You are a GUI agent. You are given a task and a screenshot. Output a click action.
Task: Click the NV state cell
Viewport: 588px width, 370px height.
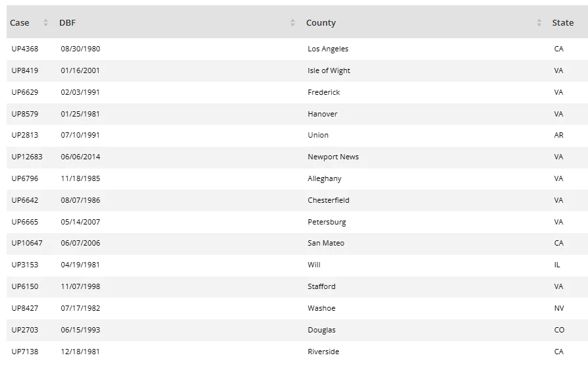(559, 308)
